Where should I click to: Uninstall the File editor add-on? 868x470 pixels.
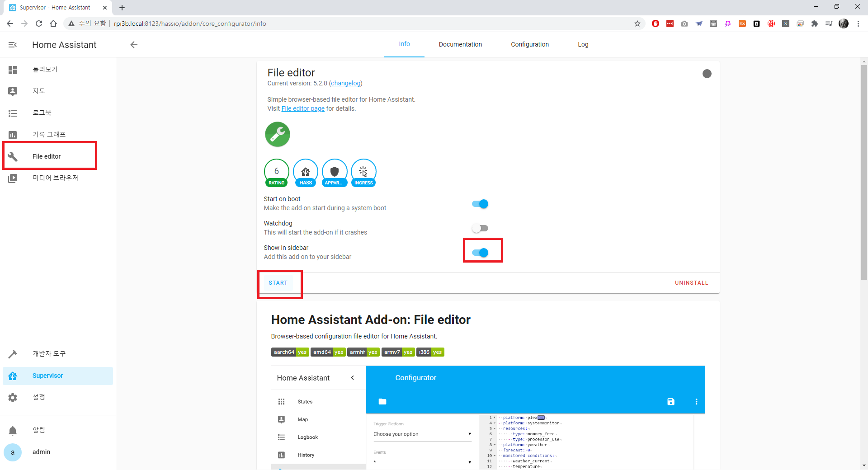692,283
